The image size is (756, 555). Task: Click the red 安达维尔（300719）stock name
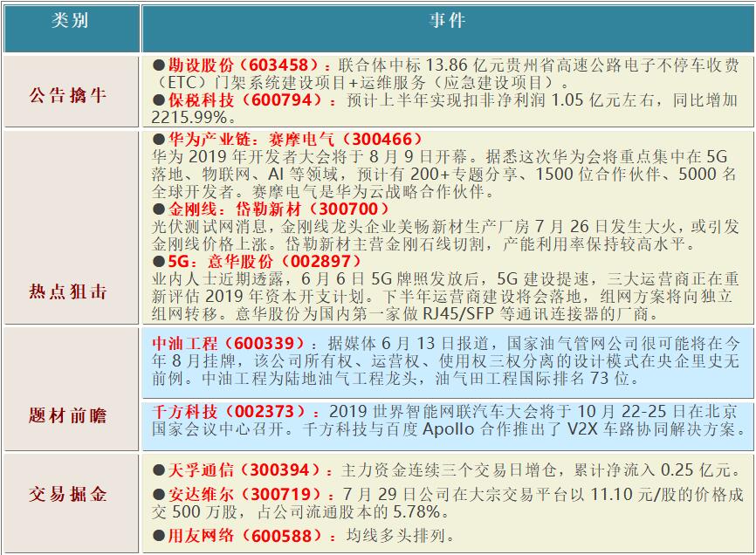pyautogui.click(x=251, y=494)
